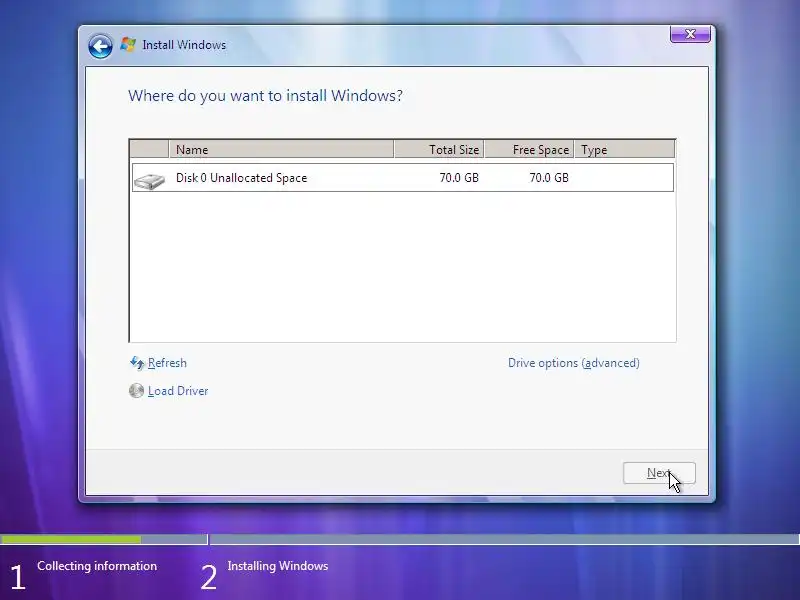Viewport: 800px width, 600px height.
Task: Click heading 'Where do you want to install Windows?'
Action: [x=265, y=96]
